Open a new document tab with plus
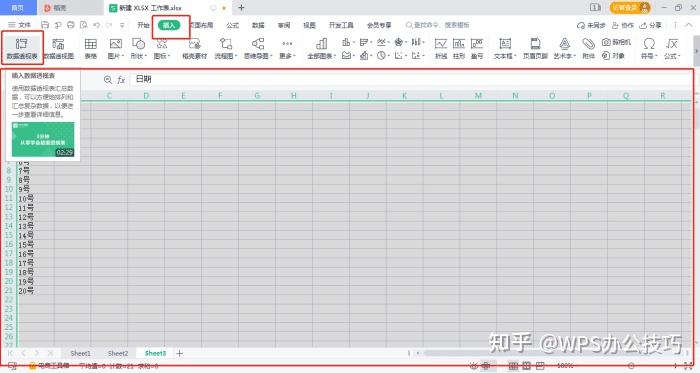This screenshot has height=373, width=700. 241,8
